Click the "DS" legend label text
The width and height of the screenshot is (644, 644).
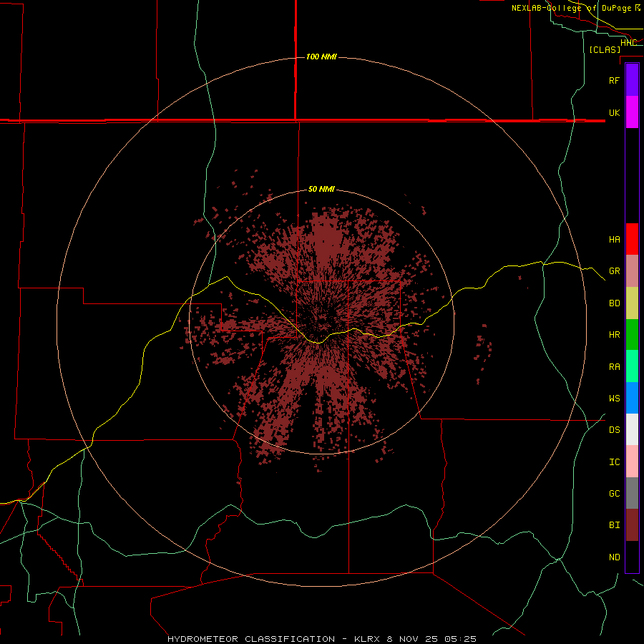click(x=614, y=429)
